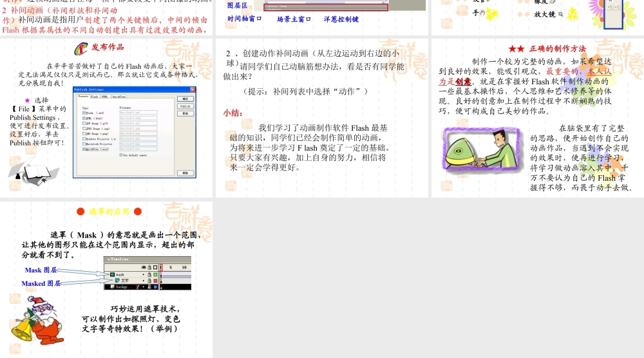Click the purple star bullet before 选择

coord(27,100)
